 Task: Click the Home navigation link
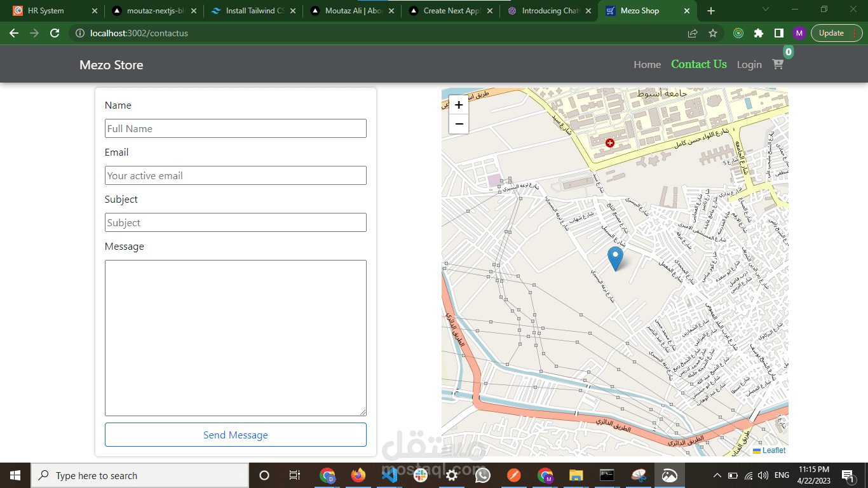647,65
